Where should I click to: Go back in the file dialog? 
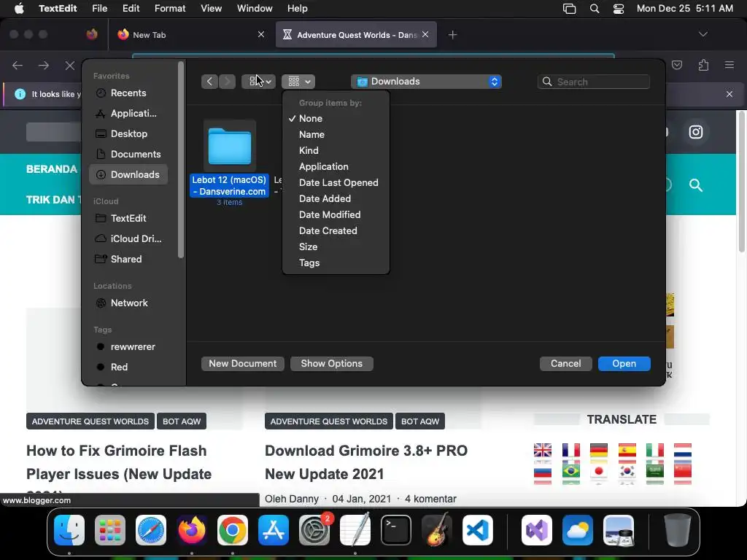point(209,82)
